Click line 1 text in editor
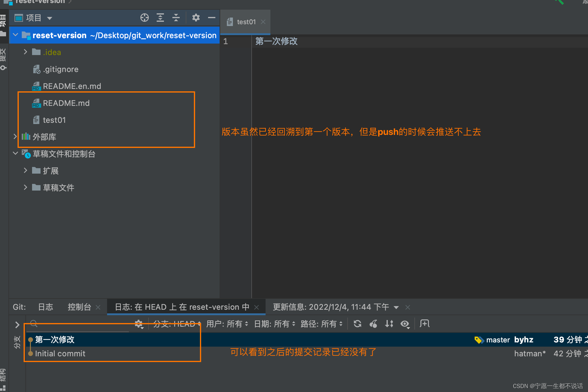 [276, 41]
